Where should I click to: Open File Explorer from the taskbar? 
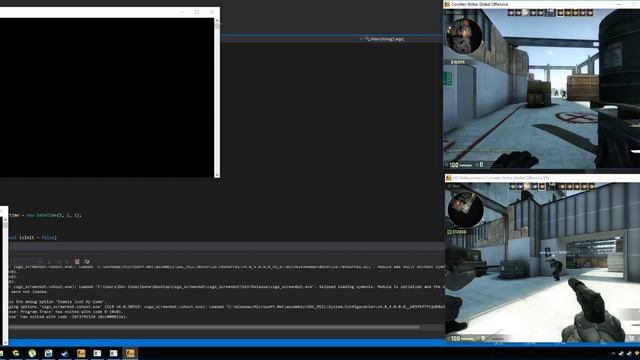coord(16,353)
